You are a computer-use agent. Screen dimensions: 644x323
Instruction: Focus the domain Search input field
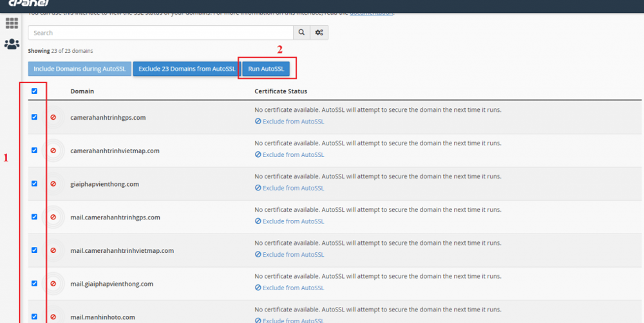[160, 33]
